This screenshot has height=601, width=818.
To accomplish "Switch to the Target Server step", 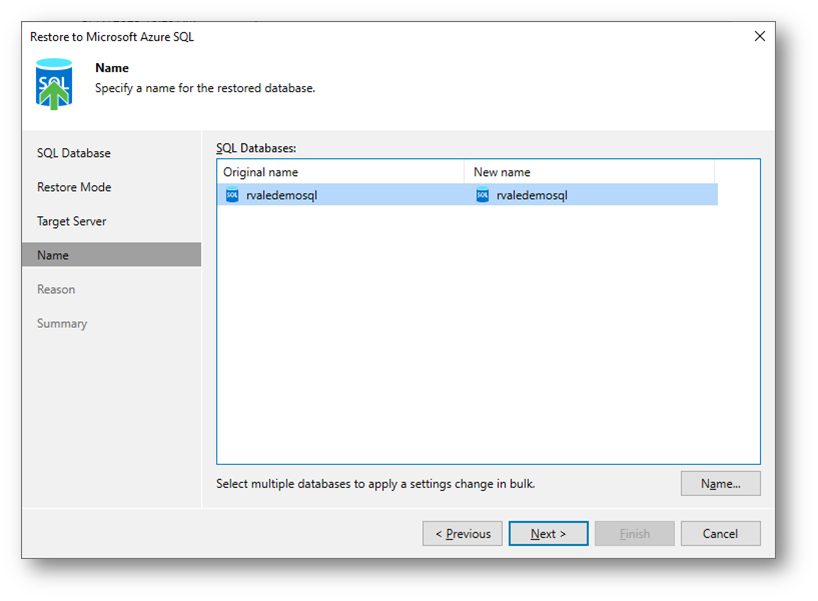I will (x=72, y=221).
